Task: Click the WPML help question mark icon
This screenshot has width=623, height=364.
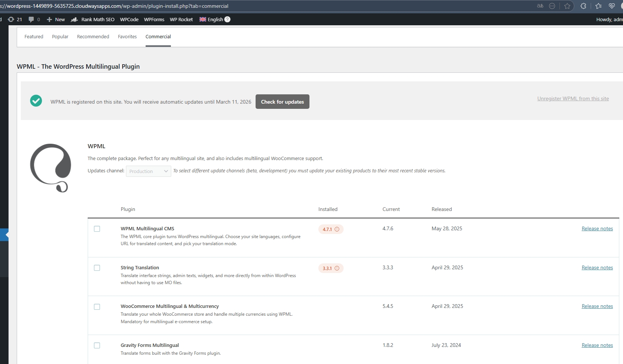Action: (227, 19)
